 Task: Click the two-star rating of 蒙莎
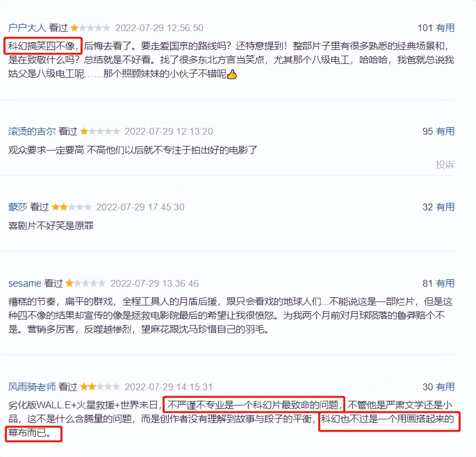tap(72, 207)
